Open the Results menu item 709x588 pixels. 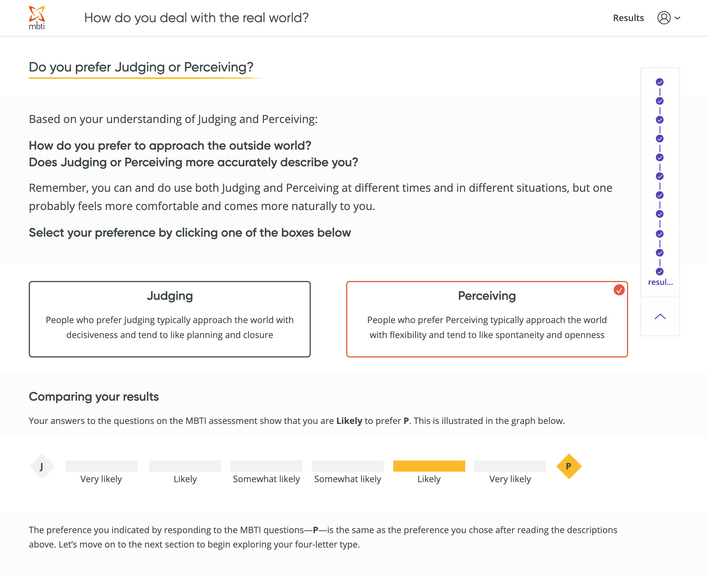[x=628, y=18]
